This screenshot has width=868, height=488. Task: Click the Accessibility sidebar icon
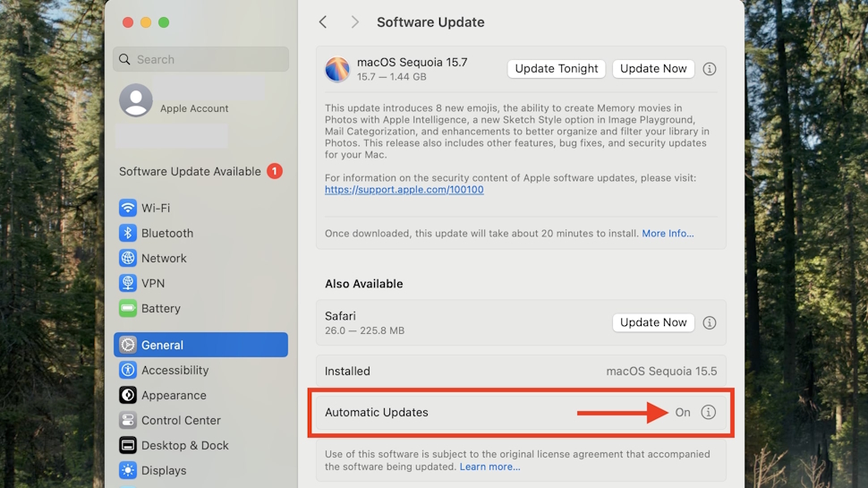tap(128, 370)
